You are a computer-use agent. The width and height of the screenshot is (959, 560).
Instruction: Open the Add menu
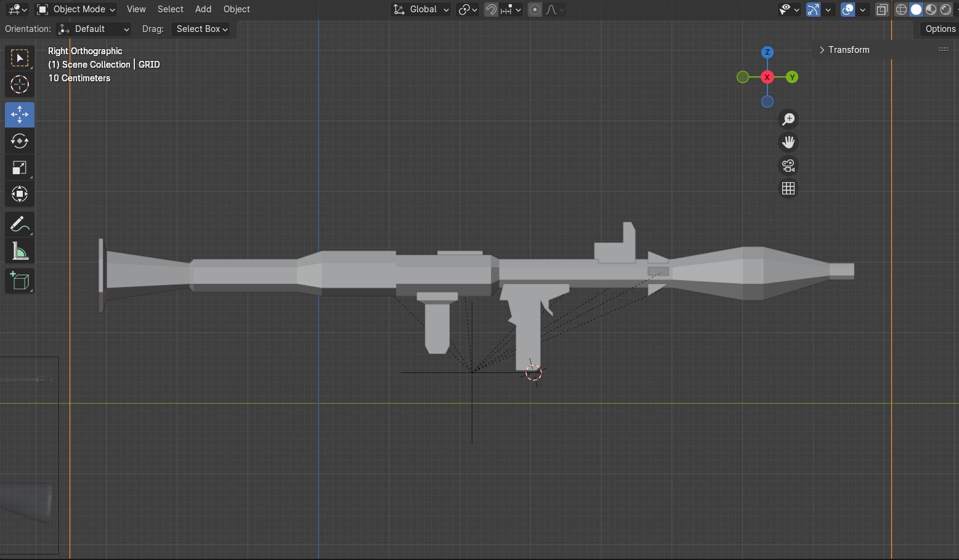[203, 9]
